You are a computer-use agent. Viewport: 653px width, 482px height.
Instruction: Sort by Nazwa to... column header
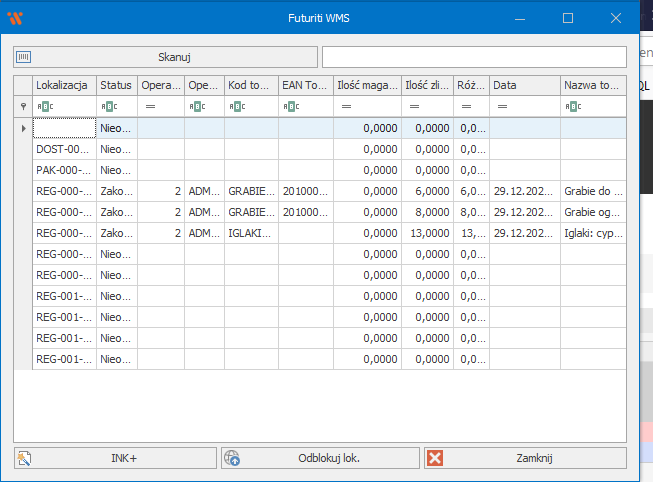tap(593, 85)
